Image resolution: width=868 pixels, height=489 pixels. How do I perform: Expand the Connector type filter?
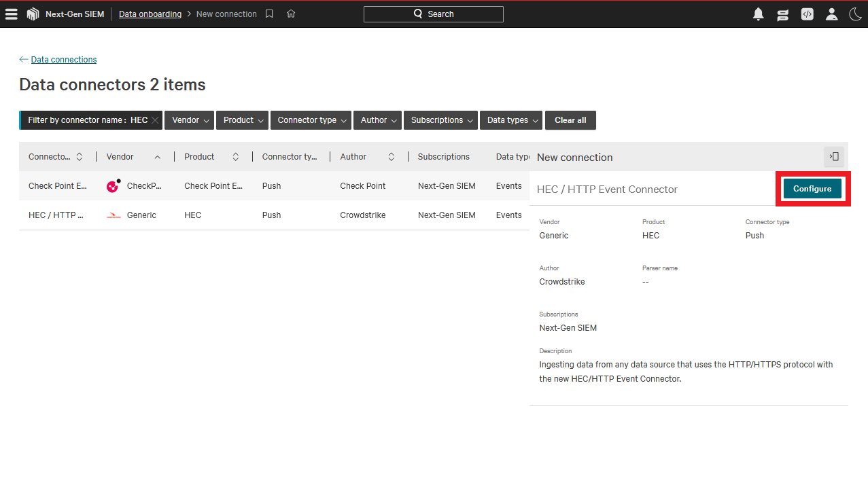coord(311,120)
